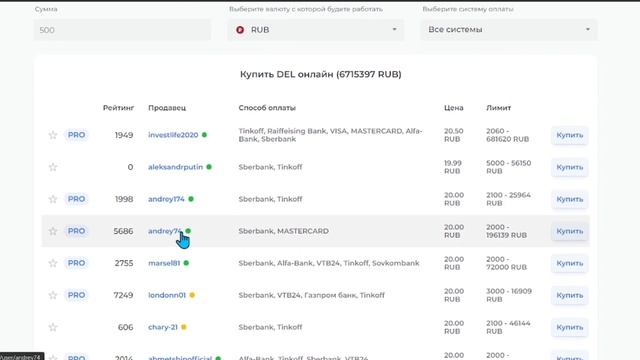Image resolution: width=640 pixels, height=360 pixels.
Task: Click price 19.99 RUB
Action: (453, 167)
